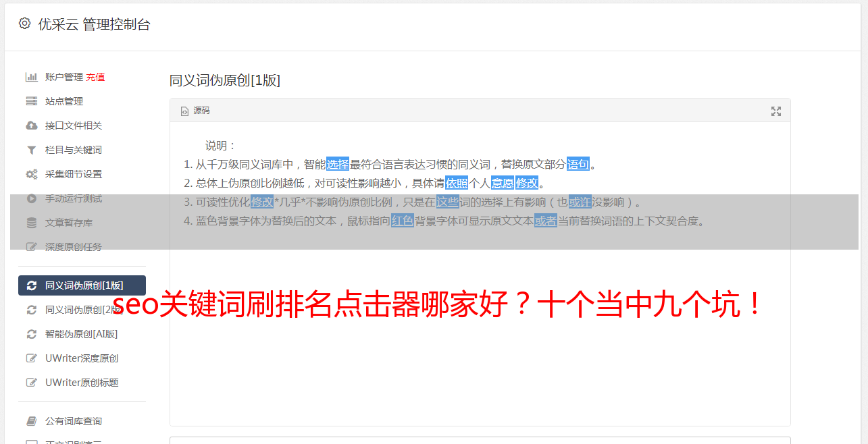868x444 pixels.
Task: Click highlighted word 依照 in line two
Action: click(x=457, y=183)
